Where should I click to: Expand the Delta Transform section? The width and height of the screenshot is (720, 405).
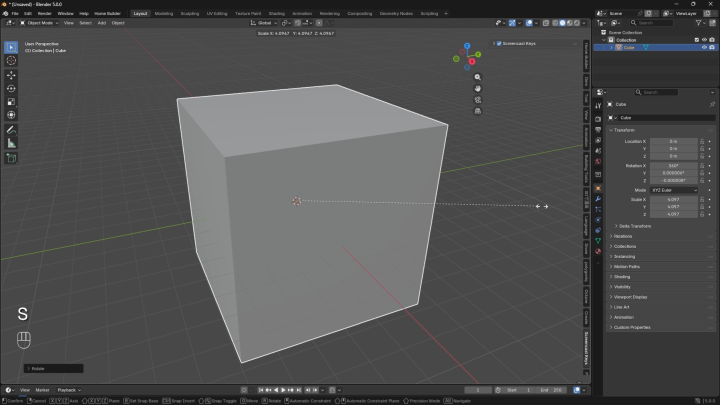pos(635,226)
